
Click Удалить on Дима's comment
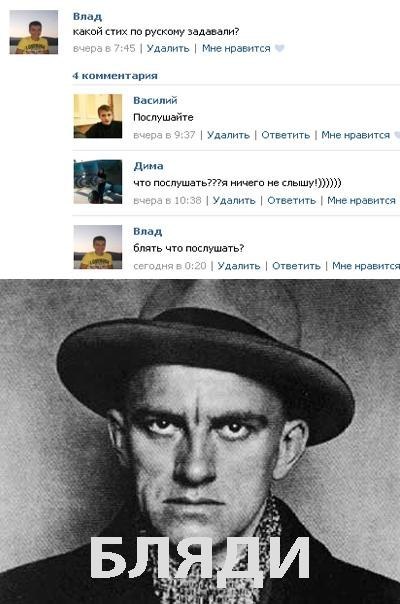coord(234,200)
